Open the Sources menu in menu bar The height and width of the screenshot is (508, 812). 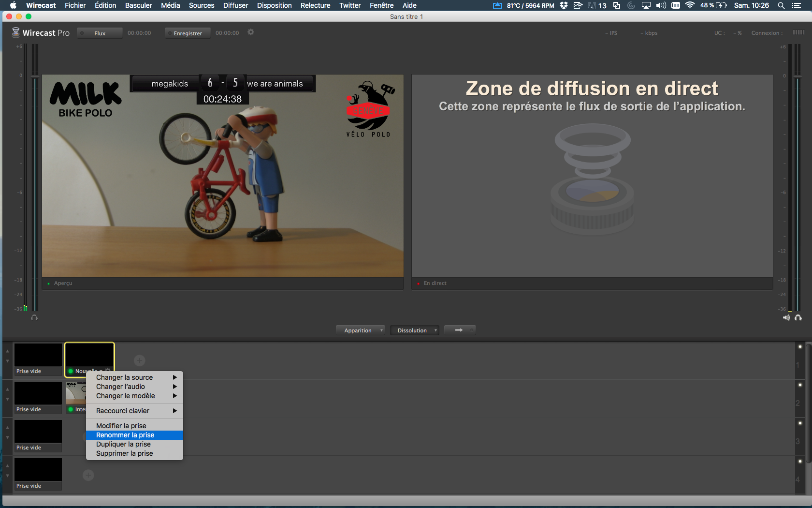click(x=201, y=5)
